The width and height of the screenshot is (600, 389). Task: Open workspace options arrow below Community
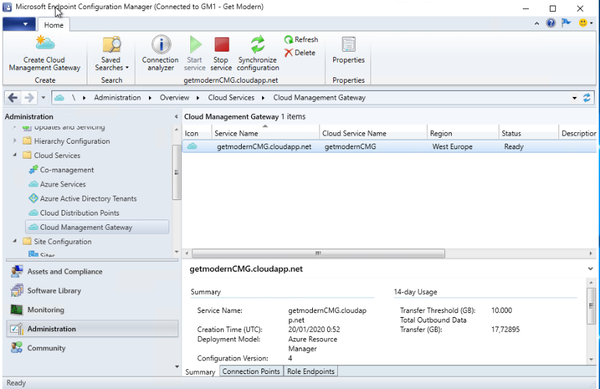[x=176, y=366]
